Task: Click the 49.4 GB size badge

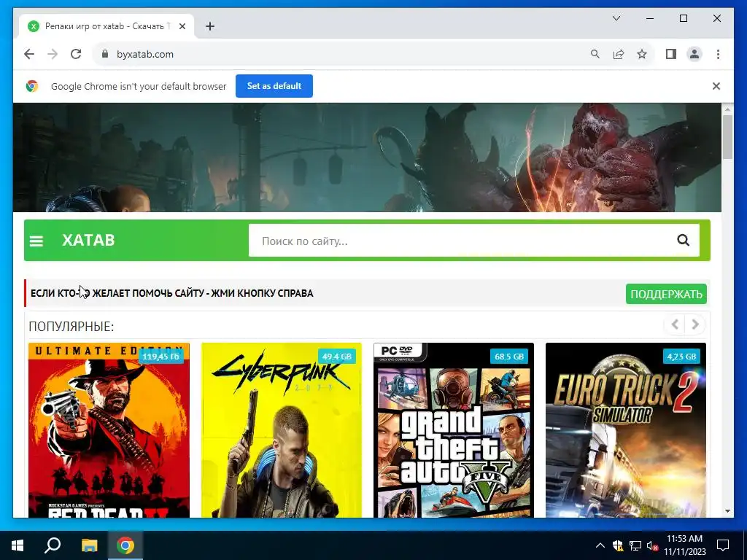Action: 336,356
